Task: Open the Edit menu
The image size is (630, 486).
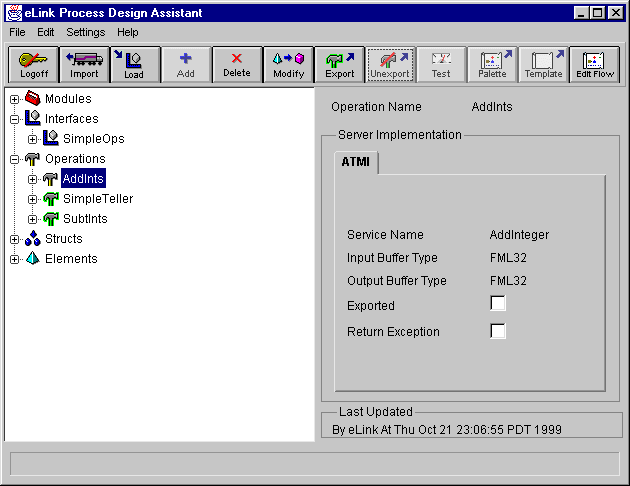Action: [45, 32]
